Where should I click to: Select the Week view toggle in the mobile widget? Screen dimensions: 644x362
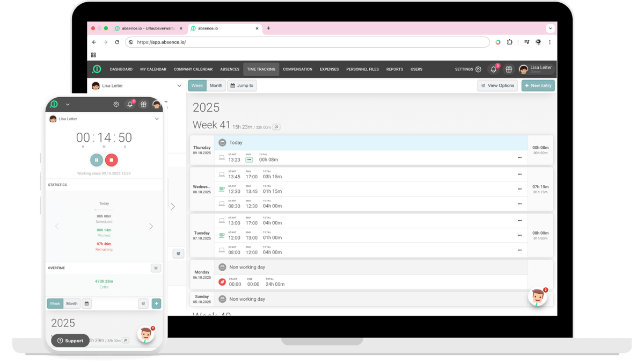pos(55,303)
